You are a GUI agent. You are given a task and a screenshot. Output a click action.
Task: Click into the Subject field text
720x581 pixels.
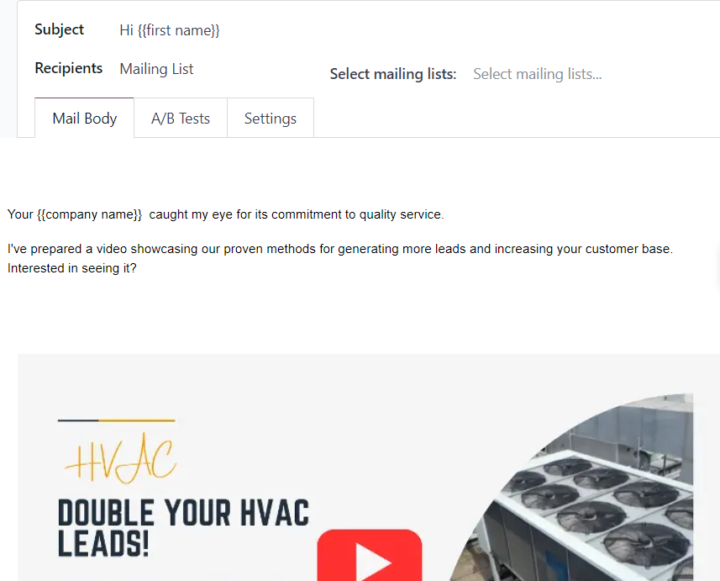[169, 30]
